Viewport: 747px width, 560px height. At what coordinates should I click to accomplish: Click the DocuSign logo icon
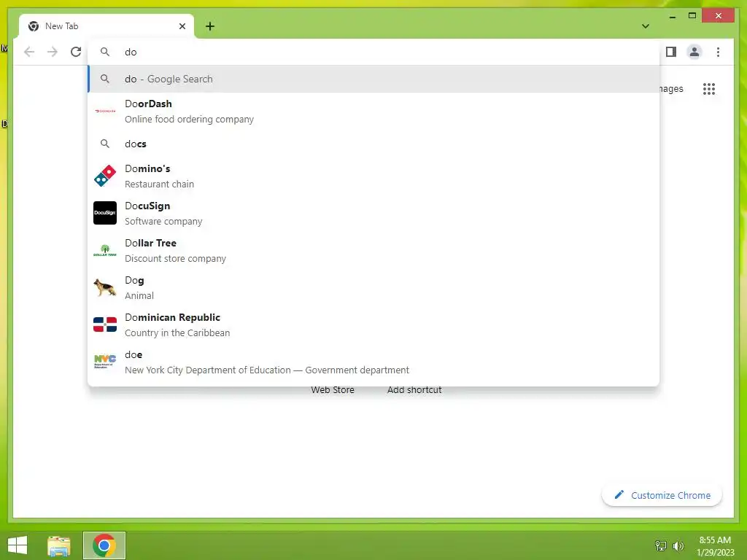tap(105, 213)
